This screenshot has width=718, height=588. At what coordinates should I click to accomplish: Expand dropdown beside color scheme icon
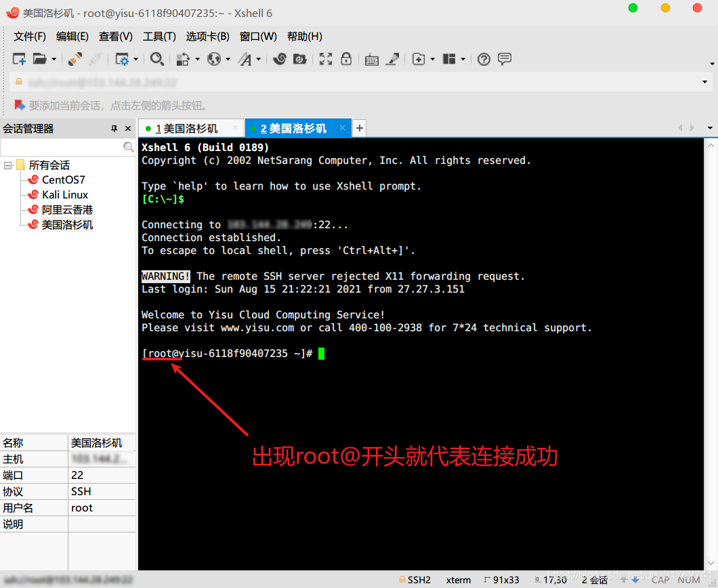coord(197,59)
